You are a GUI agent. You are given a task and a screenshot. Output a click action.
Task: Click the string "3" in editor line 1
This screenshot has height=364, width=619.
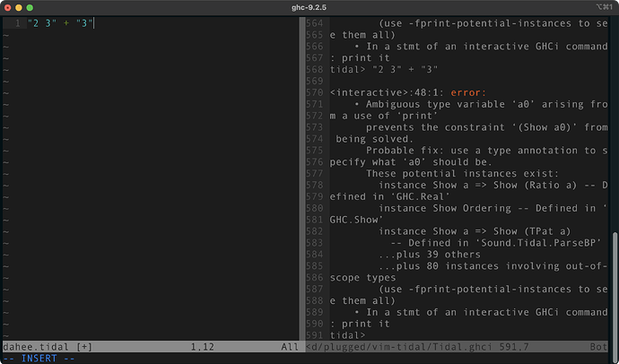click(x=84, y=23)
